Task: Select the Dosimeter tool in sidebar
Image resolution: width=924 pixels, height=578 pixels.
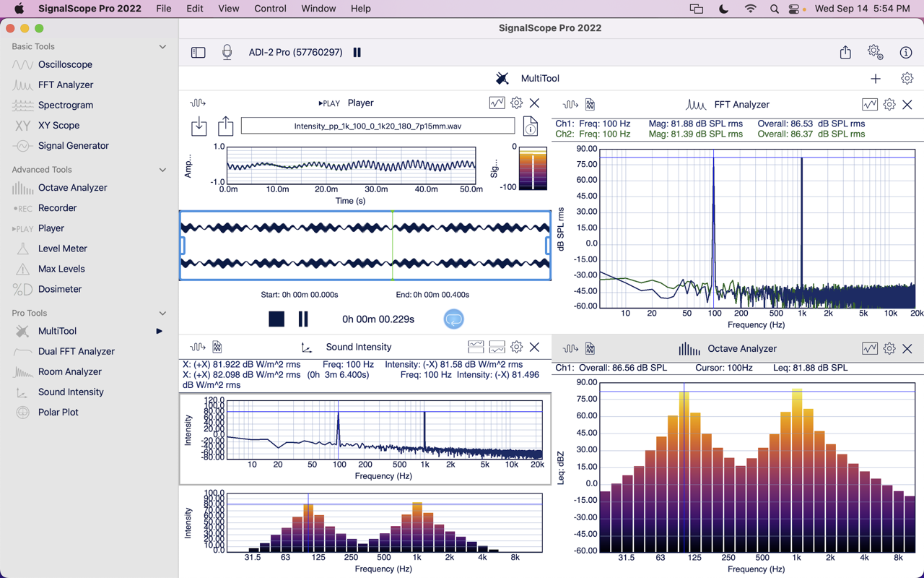Action: 60,288
